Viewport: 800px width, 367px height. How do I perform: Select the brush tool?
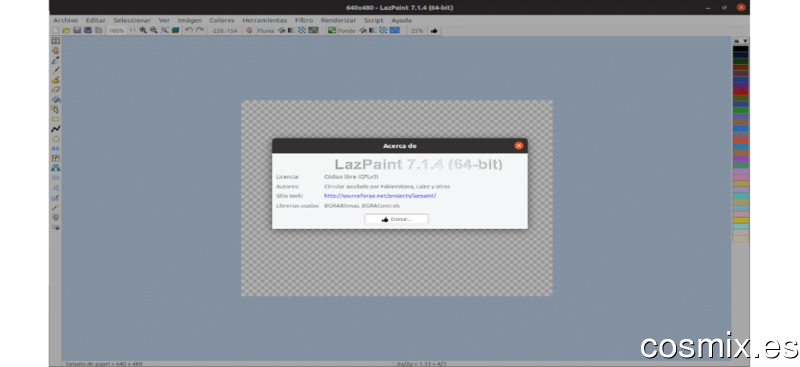click(56, 80)
